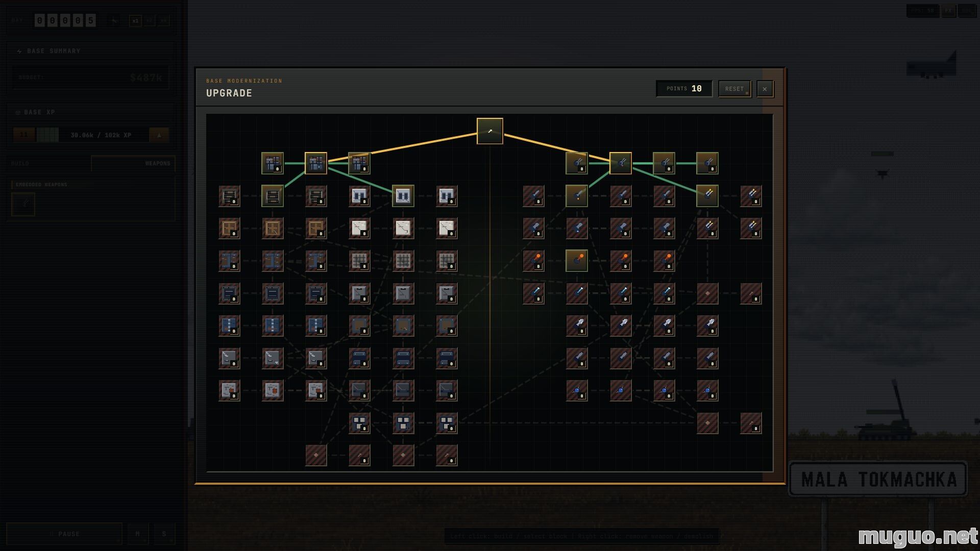Select the root upgrade node at the tree's top
This screenshot has height=551, width=980.
click(489, 131)
